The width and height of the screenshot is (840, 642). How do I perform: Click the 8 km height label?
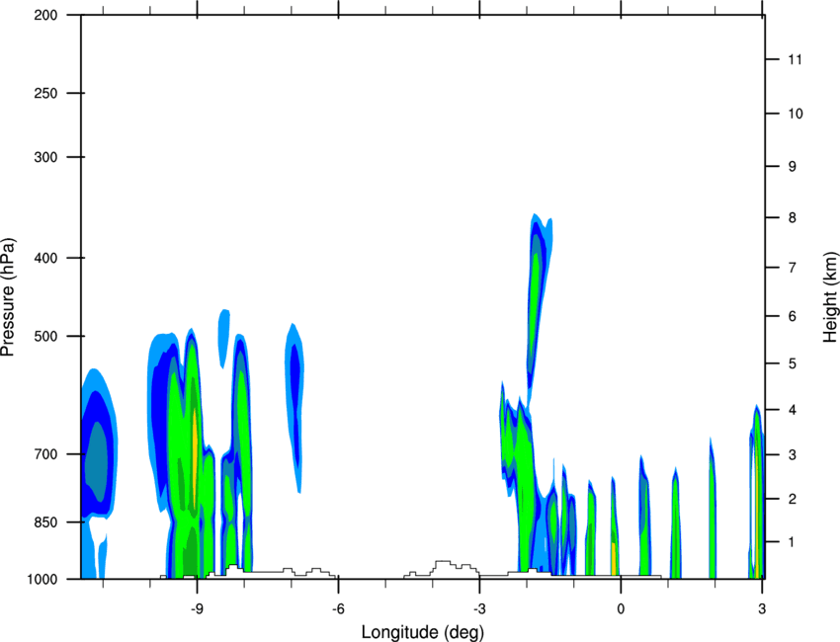point(793,218)
